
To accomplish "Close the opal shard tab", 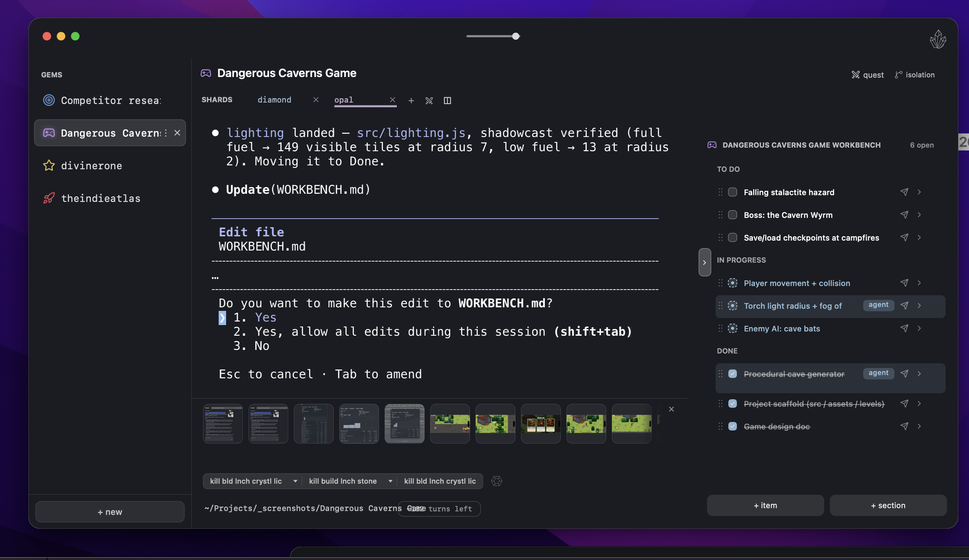I will pos(392,100).
